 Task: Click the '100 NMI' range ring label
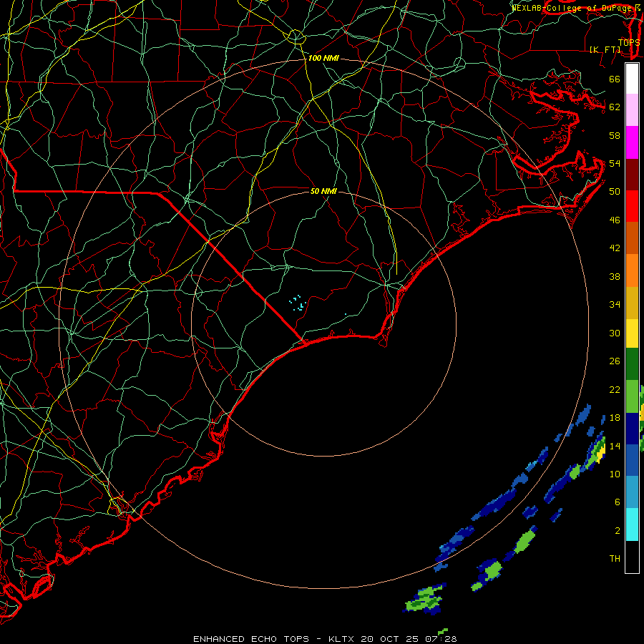323,59
